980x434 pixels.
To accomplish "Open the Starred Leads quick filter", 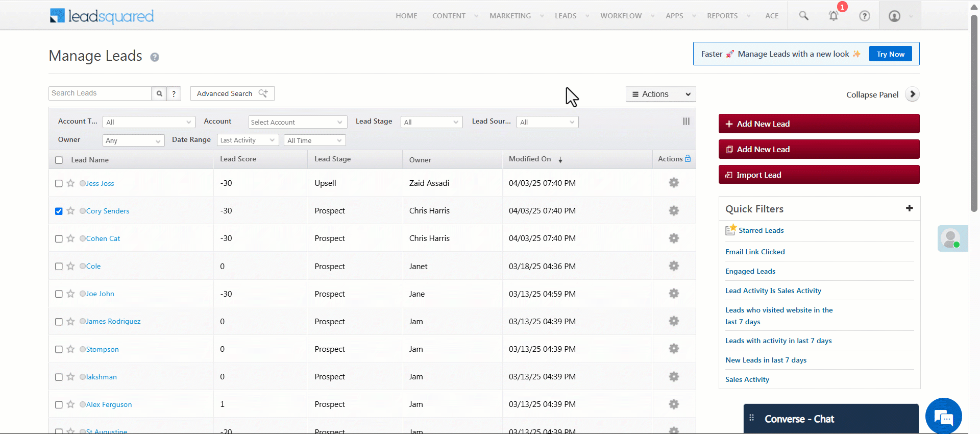I will [761, 231].
